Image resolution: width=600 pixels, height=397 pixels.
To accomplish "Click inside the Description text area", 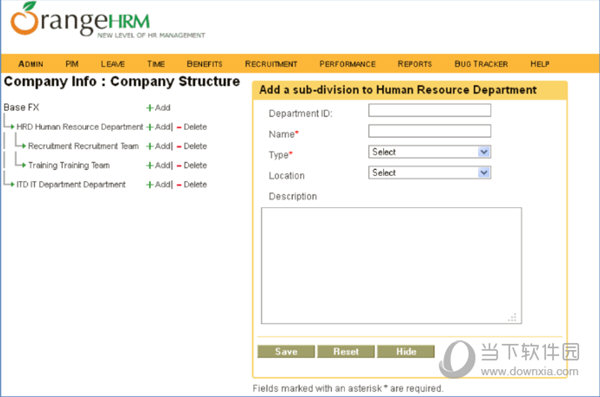I will point(391,265).
